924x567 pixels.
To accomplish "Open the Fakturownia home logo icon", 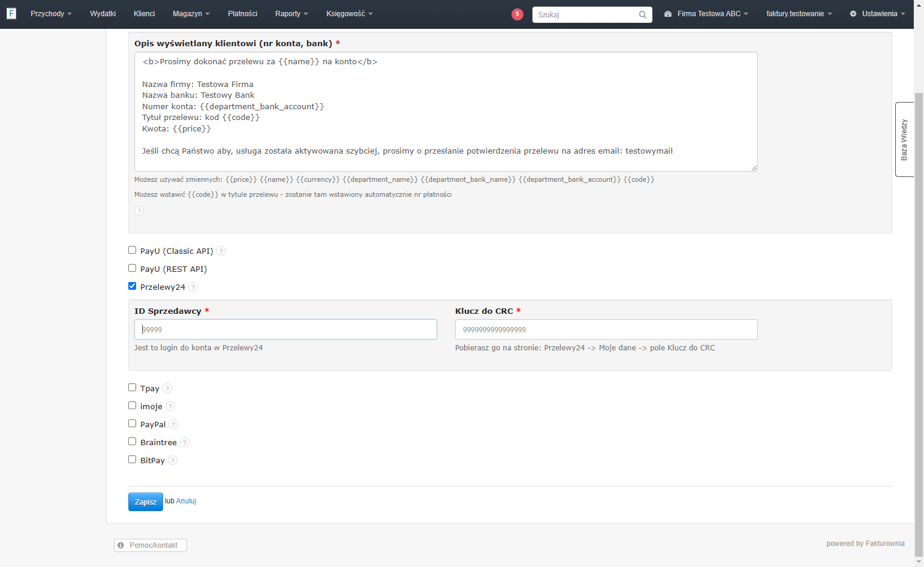I will (x=11, y=13).
